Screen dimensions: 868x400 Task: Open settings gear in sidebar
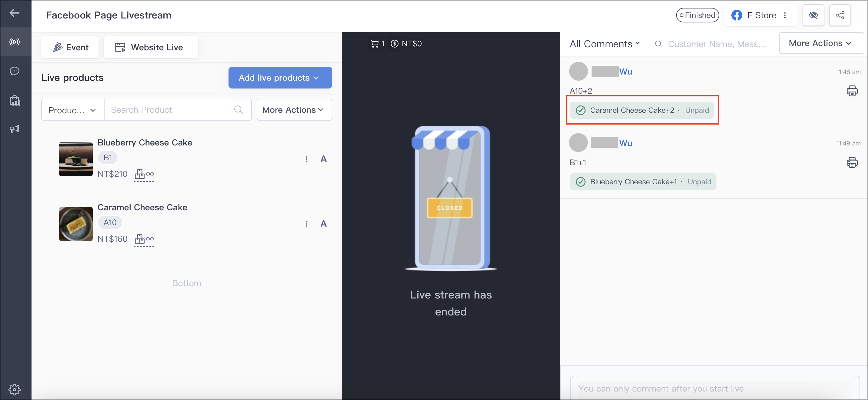[x=15, y=390]
